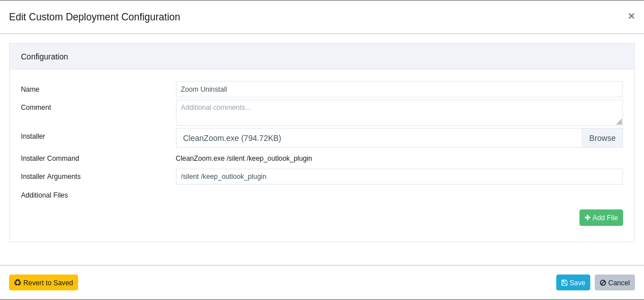Click the plus icon on Add File
The image size is (644, 300).
[587, 217]
